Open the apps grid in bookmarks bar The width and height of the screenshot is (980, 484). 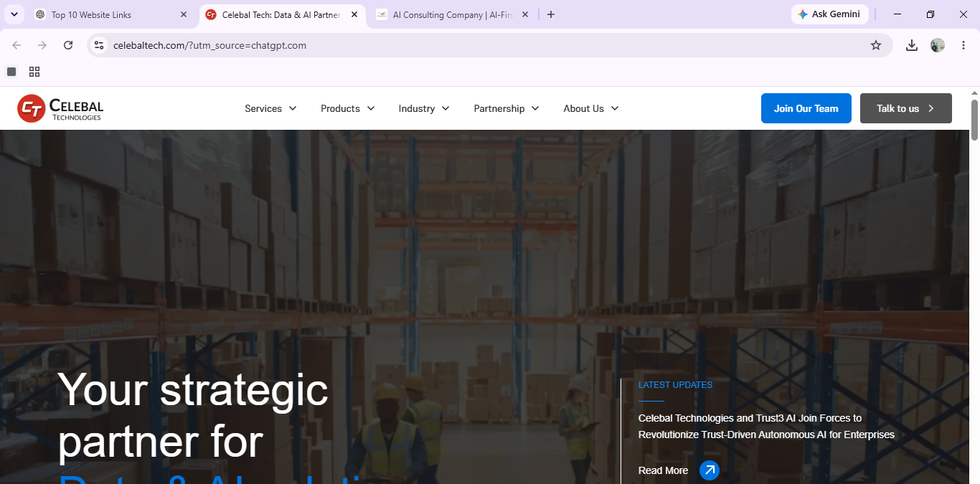[34, 72]
